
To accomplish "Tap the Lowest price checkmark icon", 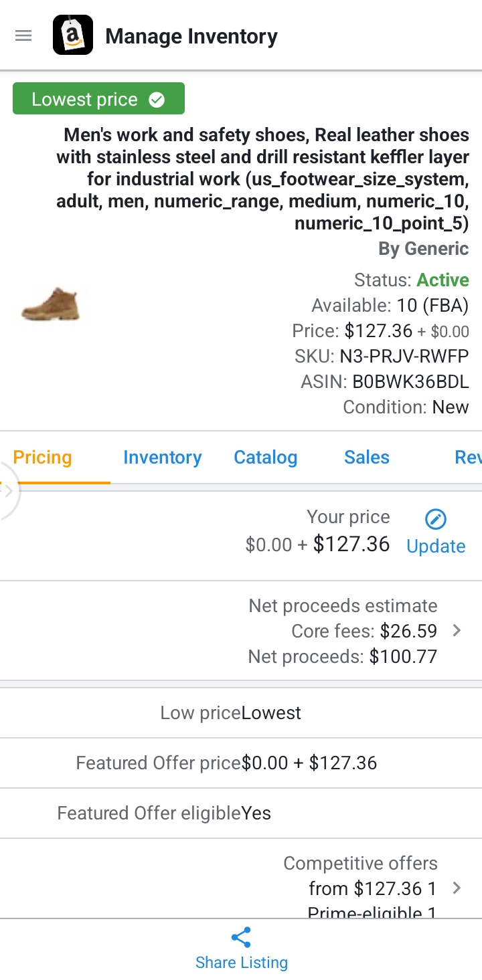I will coord(157,100).
